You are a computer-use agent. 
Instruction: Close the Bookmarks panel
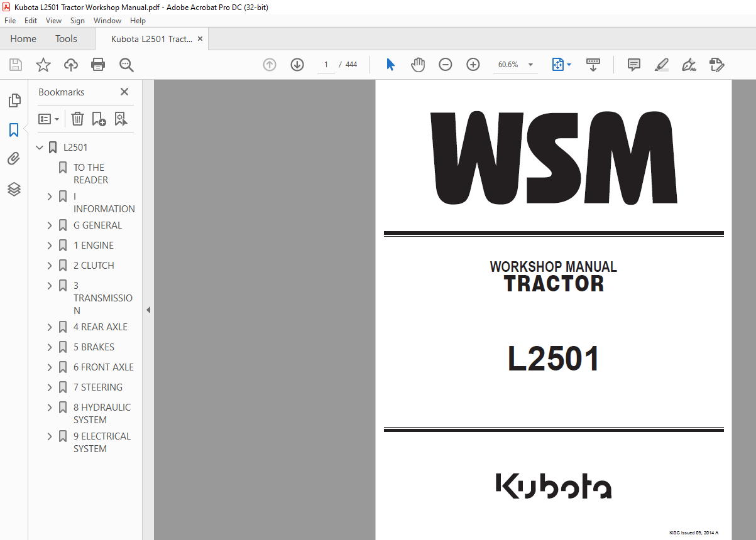point(124,92)
